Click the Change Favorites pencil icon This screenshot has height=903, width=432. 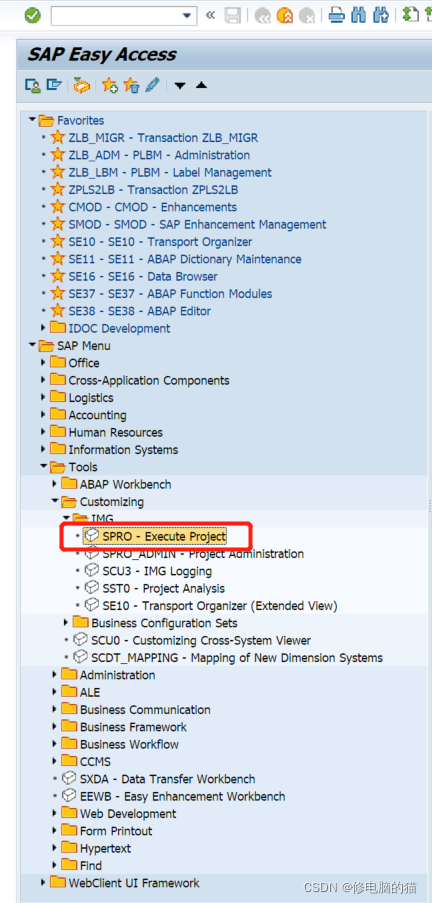click(x=152, y=85)
